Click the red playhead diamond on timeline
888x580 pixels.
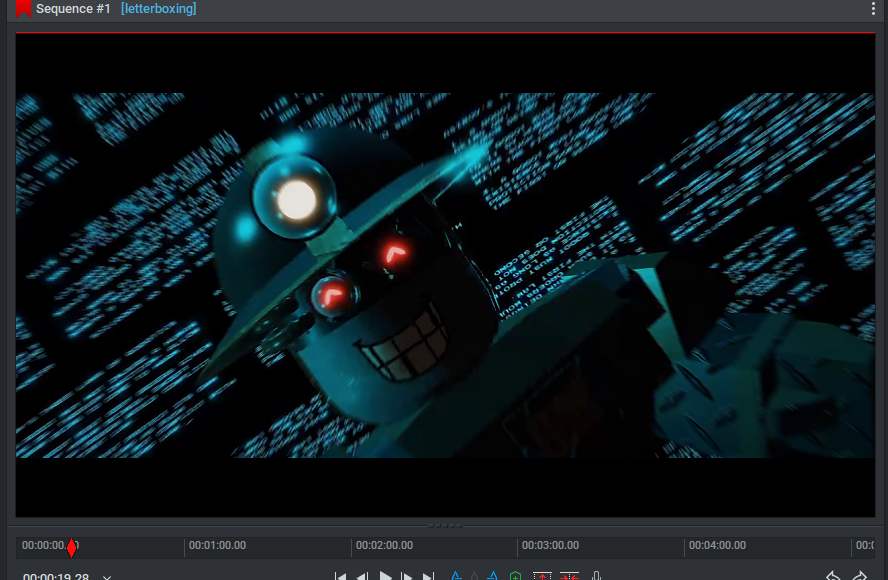[x=71, y=548]
